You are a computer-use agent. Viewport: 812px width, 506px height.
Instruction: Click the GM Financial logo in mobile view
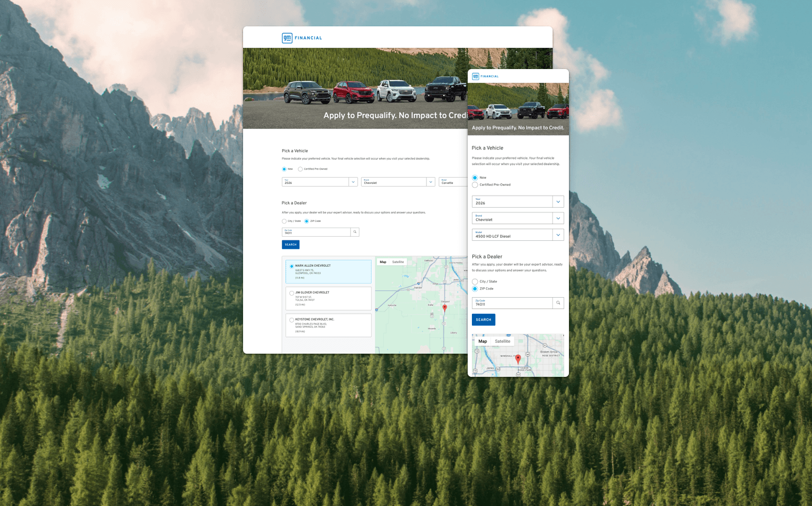[485, 76]
